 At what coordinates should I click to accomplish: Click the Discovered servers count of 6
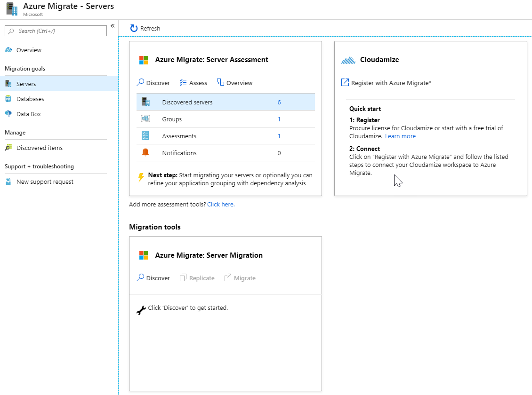coord(279,102)
